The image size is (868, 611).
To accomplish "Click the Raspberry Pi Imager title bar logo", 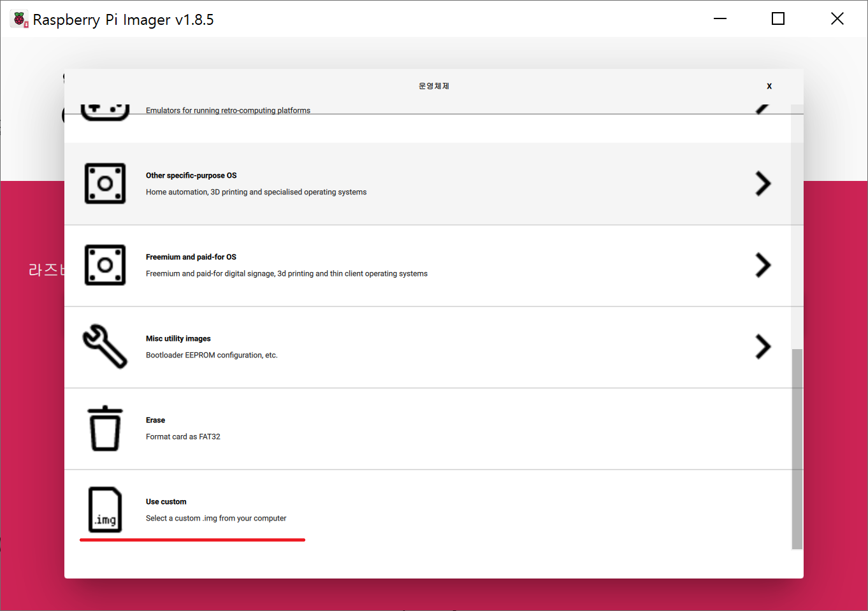I will (x=19, y=19).
